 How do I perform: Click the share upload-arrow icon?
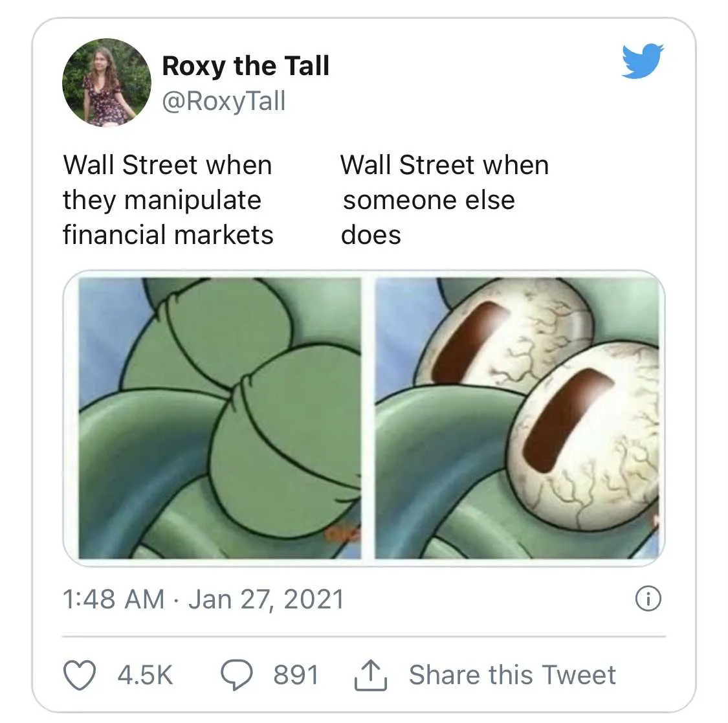point(370,674)
